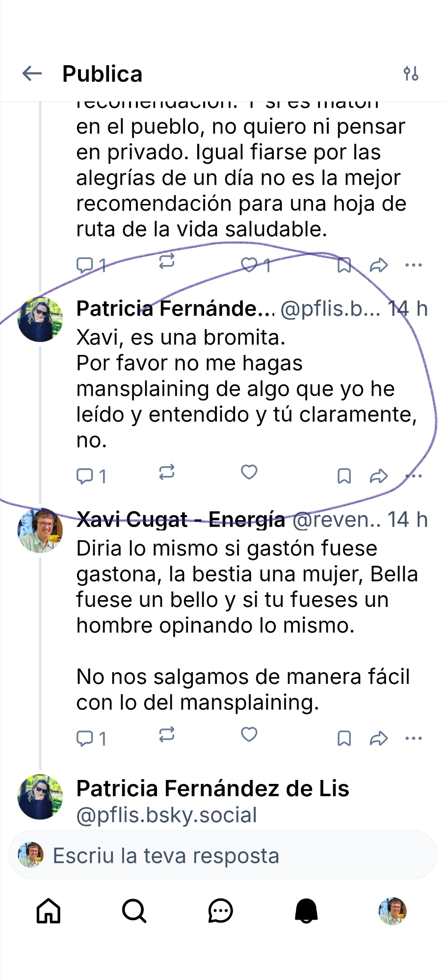Viewport: 446px width, 980px height.
Task: Tap Xavi Cugat's avatar thumbnail in thread
Action: (x=40, y=530)
